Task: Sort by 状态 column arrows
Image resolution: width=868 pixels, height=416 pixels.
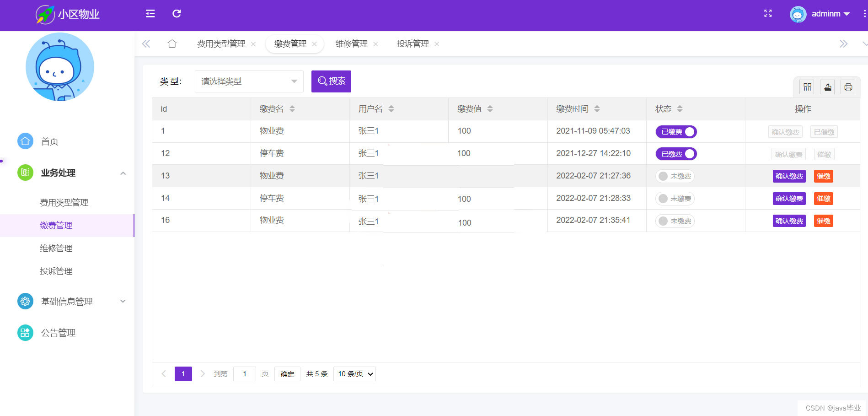Action: [x=680, y=109]
